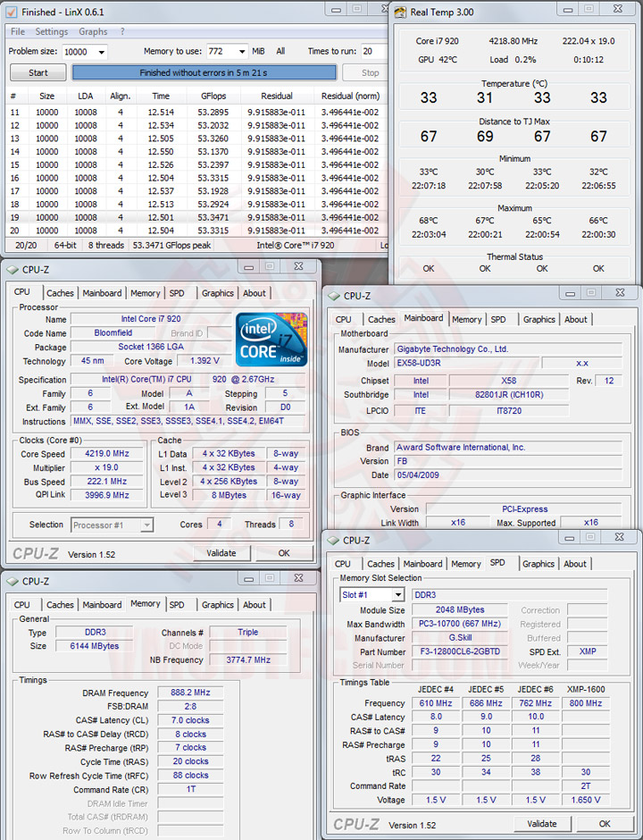643x840 pixels.
Task: Minimize the LinX window
Action: (336, 9)
